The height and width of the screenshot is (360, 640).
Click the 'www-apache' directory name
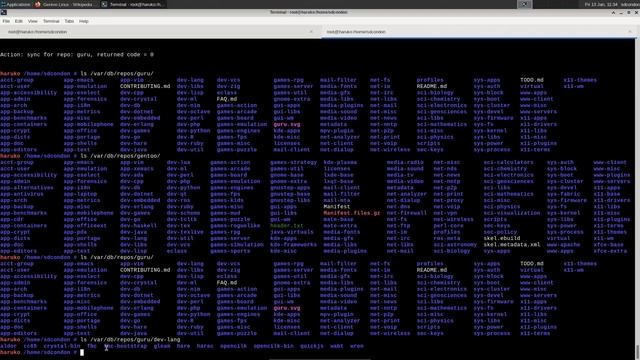coord(564,245)
